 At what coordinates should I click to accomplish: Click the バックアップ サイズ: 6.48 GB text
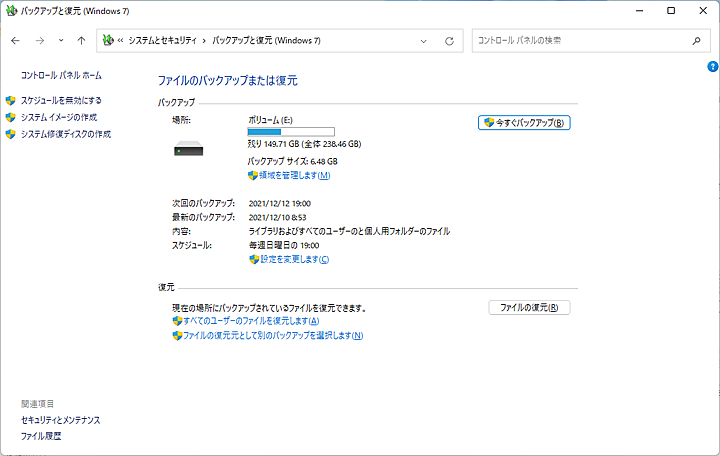pos(292,161)
